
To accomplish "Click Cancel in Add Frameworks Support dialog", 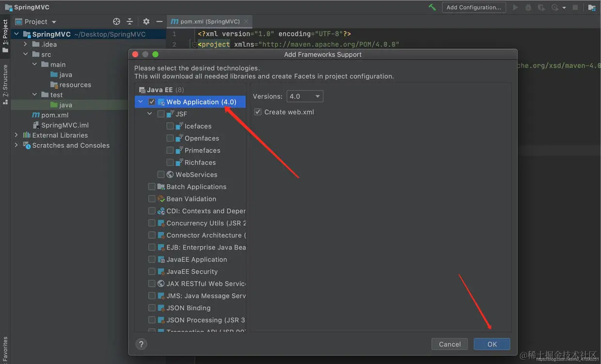I will pos(450,344).
